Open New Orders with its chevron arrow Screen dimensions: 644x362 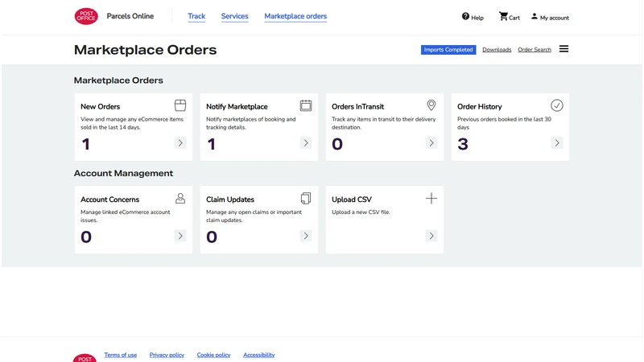(x=180, y=143)
